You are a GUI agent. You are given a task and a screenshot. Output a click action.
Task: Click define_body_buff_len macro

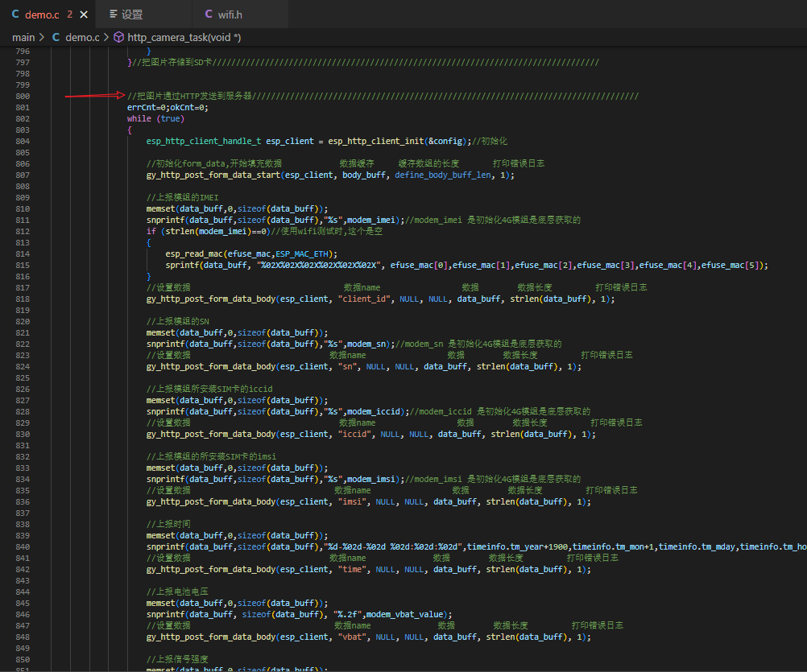click(443, 175)
